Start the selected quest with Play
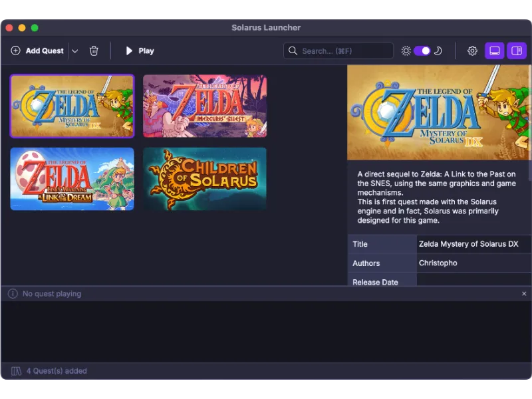Screen dimensions: 532x399 click(140, 51)
